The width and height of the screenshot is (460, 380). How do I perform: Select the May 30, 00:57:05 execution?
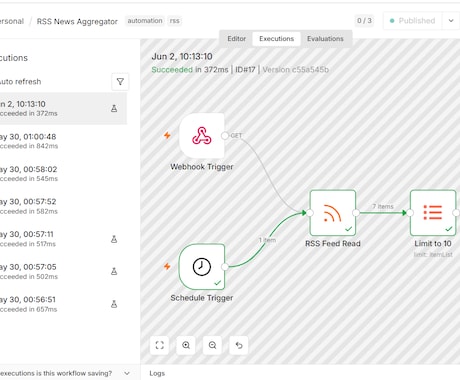point(63,272)
